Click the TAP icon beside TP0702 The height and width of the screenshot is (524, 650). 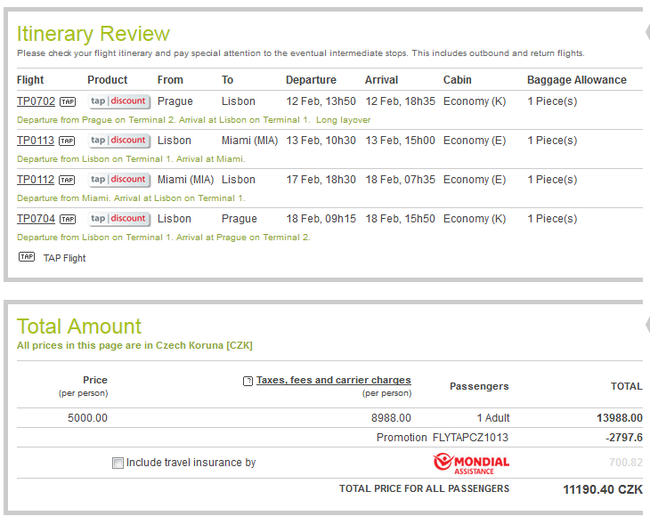(x=68, y=102)
